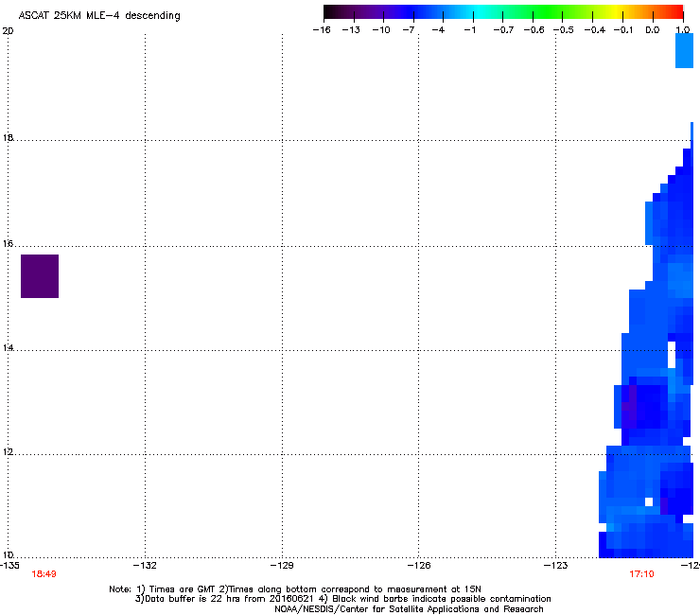Click the -13 color scale label
Viewport: 700px width, 615px height.
click(351, 30)
